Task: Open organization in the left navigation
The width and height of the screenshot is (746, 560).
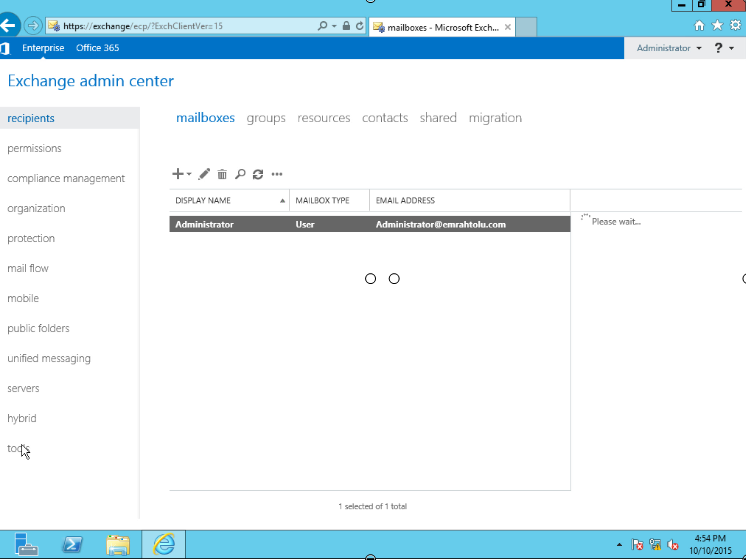Action: tap(36, 208)
